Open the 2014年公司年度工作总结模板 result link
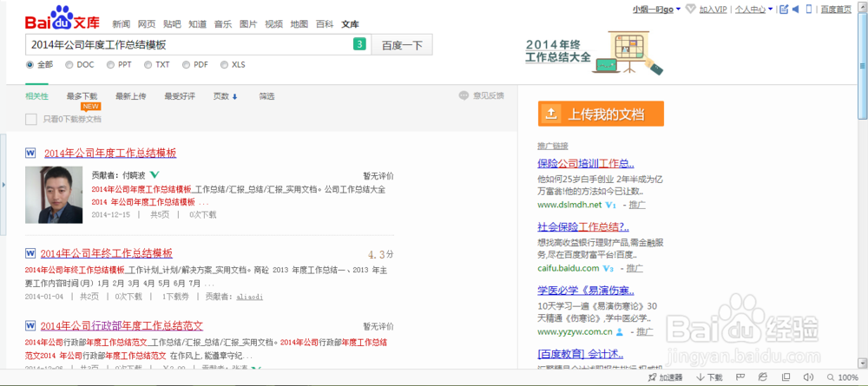The height and width of the screenshot is (386, 868). tap(110, 154)
